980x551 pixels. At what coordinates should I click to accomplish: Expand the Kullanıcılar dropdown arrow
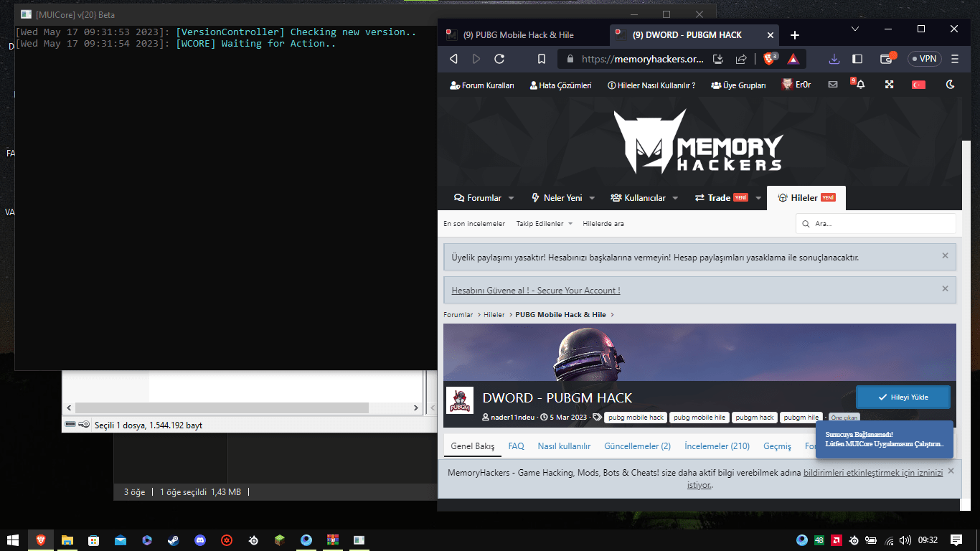676,198
